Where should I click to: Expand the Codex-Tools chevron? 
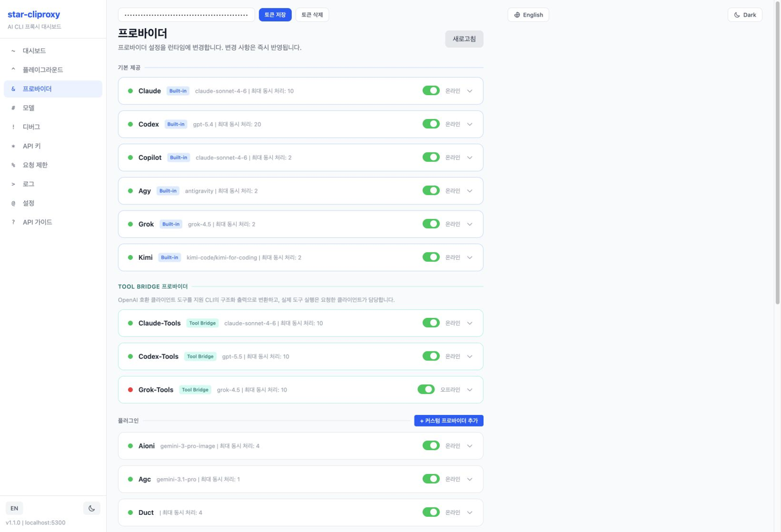(x=470, y=356)
